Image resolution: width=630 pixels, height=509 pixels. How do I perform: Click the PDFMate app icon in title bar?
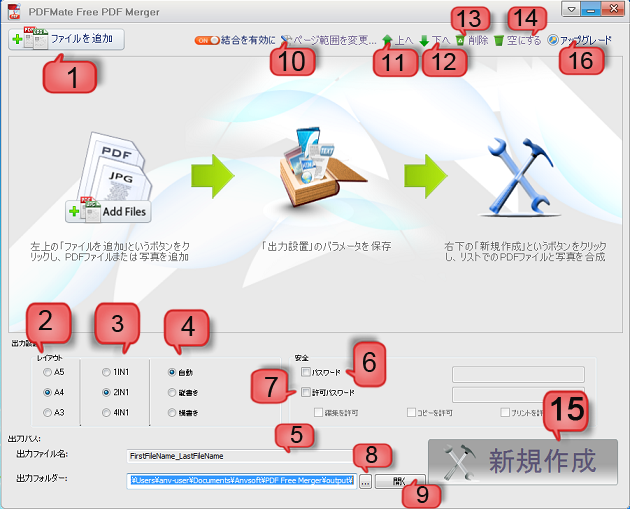coord(14,12)
